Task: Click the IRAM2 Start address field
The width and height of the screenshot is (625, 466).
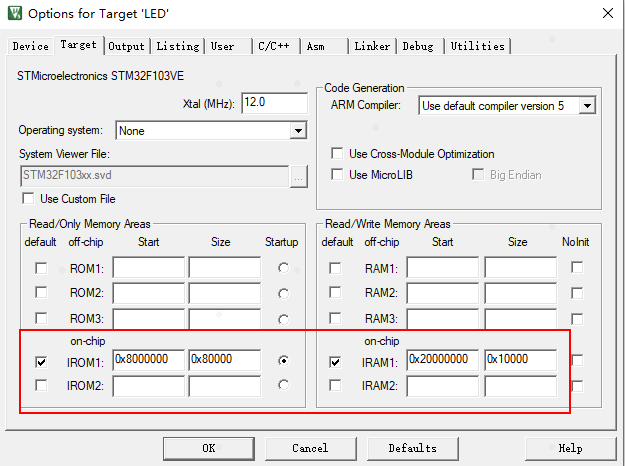Action: click(x=442, y=386)
